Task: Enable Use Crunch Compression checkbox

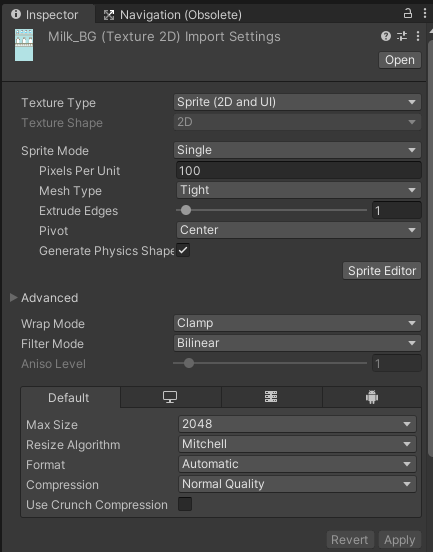Action: [185, 504]
